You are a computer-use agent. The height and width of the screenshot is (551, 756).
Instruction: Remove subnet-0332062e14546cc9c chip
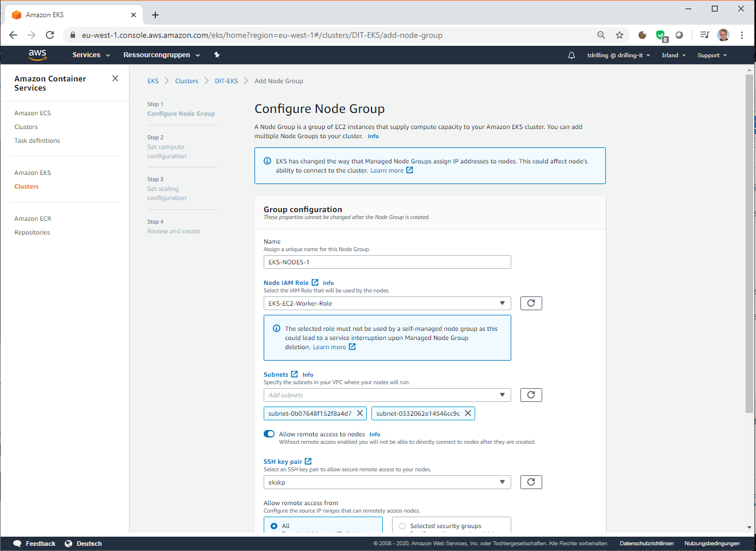468,413
